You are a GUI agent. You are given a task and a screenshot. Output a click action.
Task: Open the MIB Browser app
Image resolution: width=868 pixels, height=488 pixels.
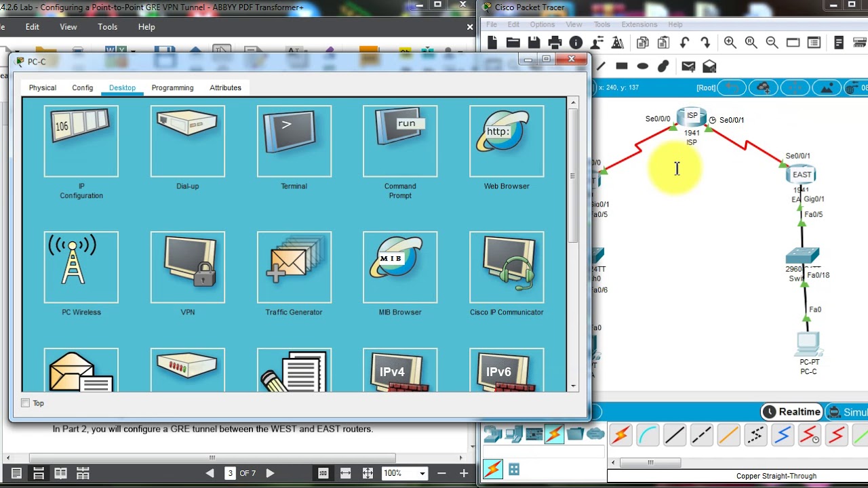point(400,268)
